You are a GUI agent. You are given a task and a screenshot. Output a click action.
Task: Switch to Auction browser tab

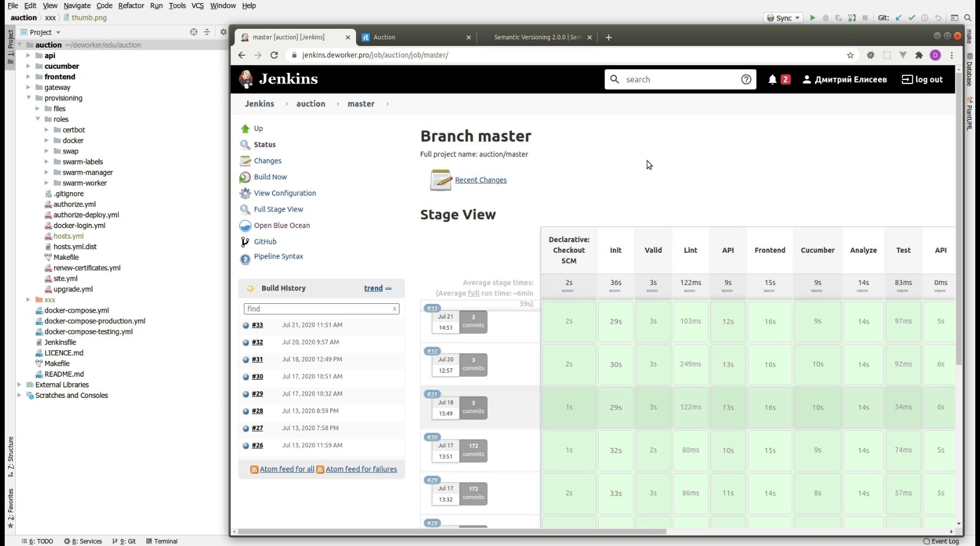(416, 37)
